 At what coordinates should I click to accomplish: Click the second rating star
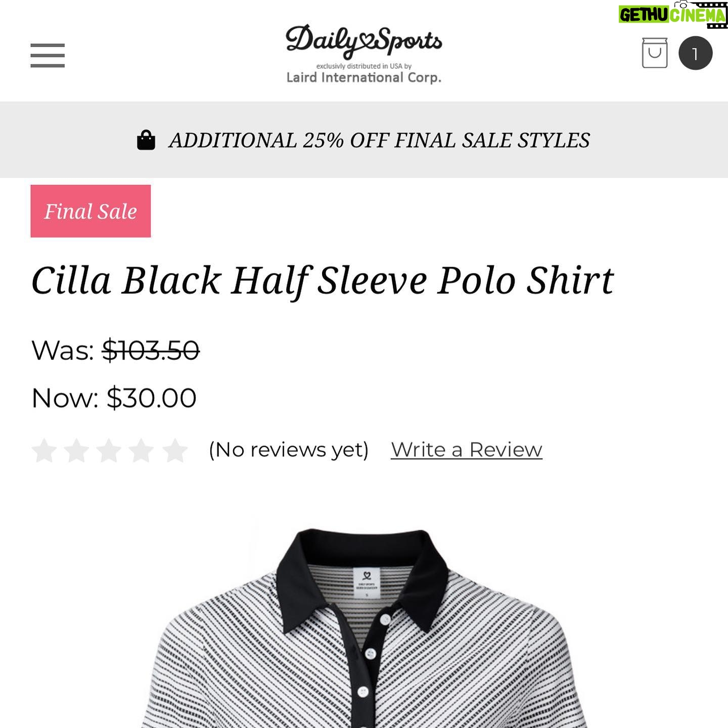click(x=77, y=450)
